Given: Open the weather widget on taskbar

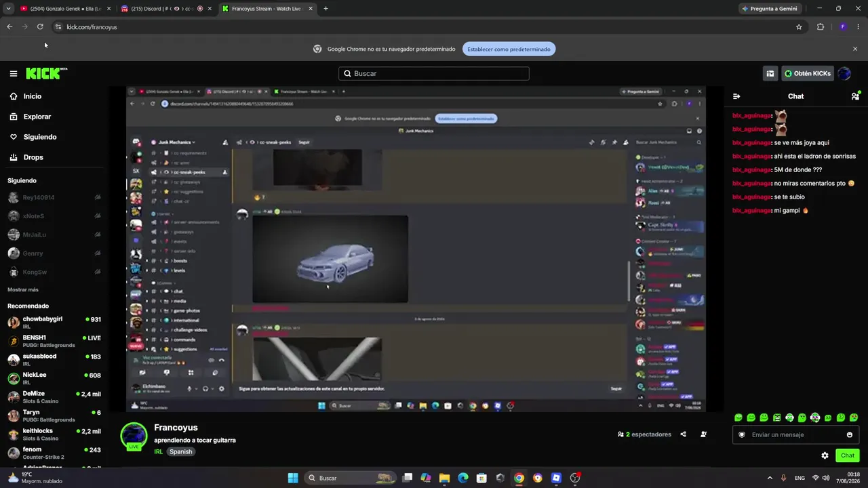Looking at the screenshot, I should [x=34, y=478].
